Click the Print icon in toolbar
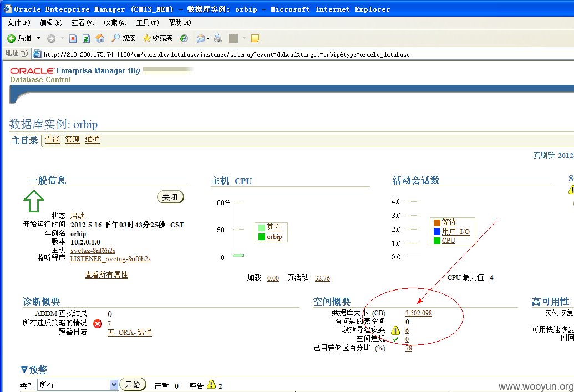The image size is (574, 392). coord(218,38)
